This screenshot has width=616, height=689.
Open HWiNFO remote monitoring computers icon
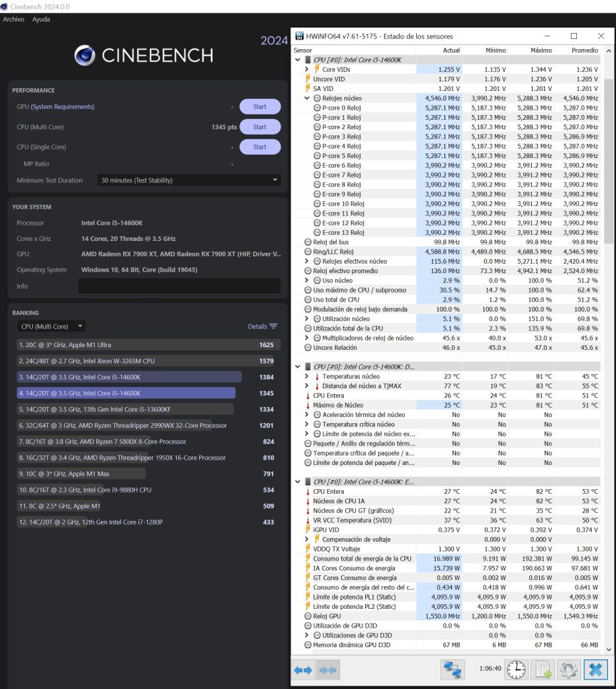click(452, 669)
